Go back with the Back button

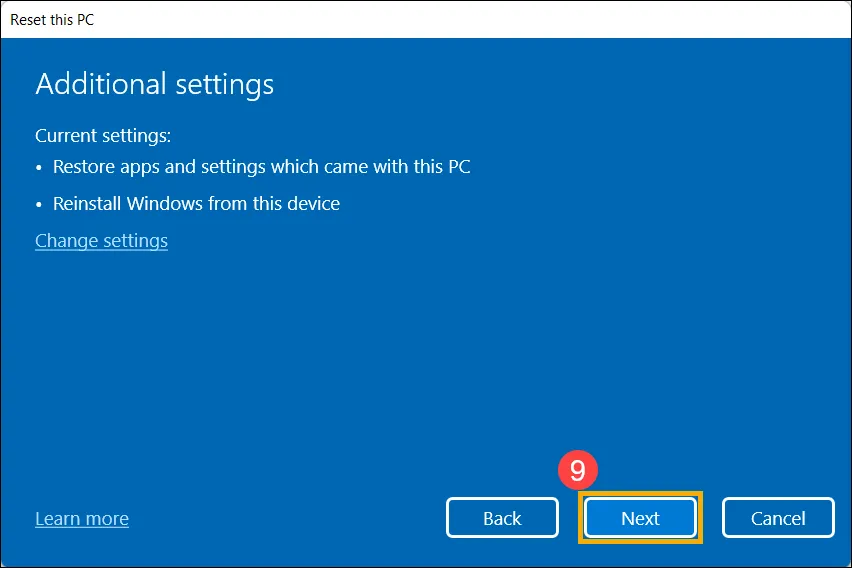[502, 518]
